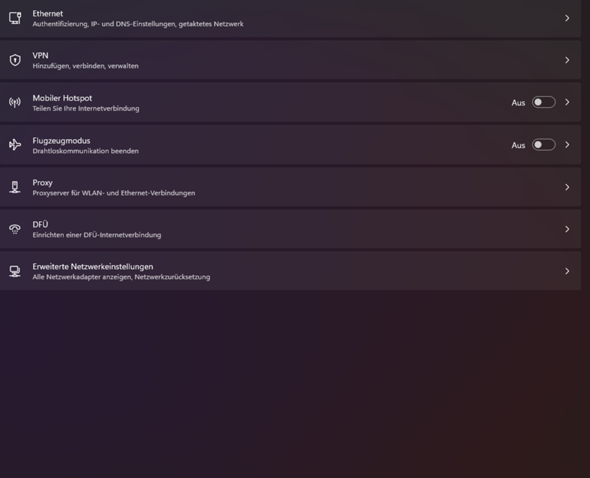This screenshot has height=478, width=590.
Task: Open Mobiler Hotspot details via chevron
Action: (x=567, y=102)
